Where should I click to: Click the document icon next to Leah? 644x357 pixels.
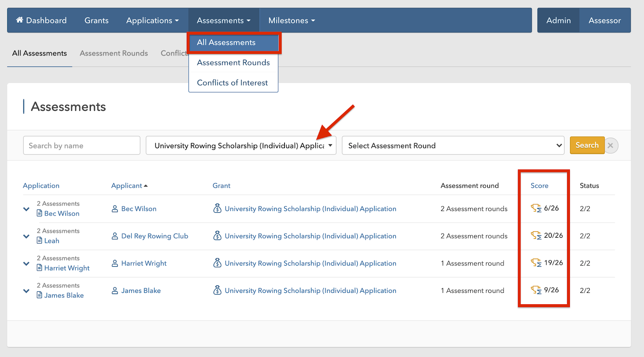(39, 241)
